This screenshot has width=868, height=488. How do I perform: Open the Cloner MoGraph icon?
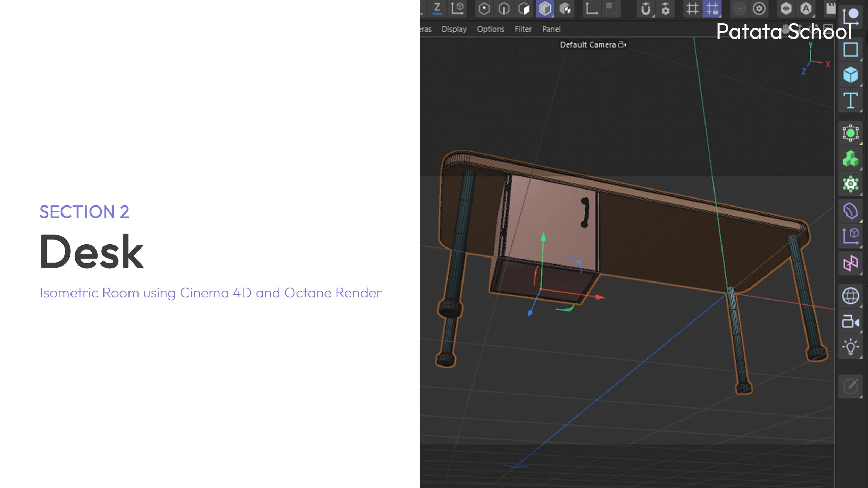850,159
